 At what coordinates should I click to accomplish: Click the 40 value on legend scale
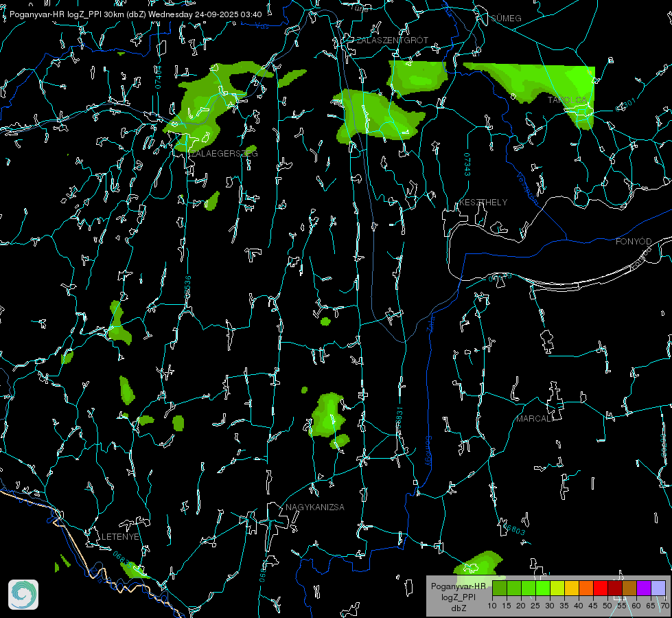tap(579, 606)
